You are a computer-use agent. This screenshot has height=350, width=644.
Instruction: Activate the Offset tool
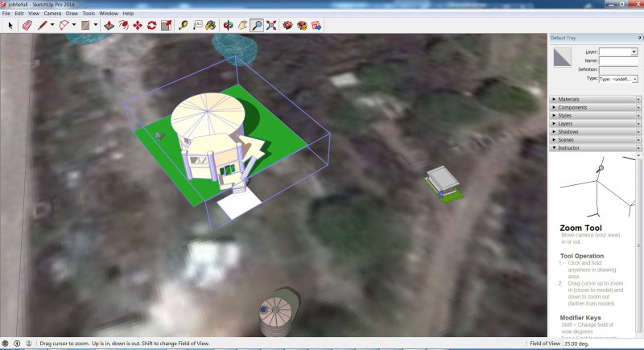click(x=123, y=26)
